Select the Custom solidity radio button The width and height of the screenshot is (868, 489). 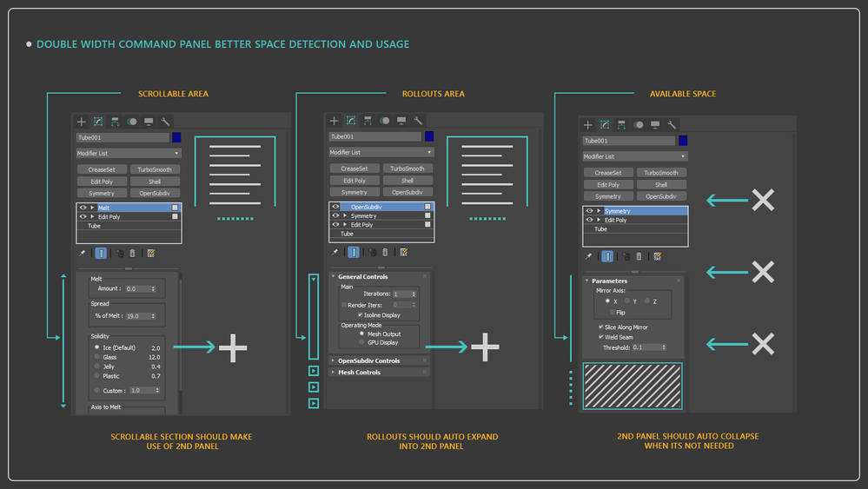tap(96, 391)
